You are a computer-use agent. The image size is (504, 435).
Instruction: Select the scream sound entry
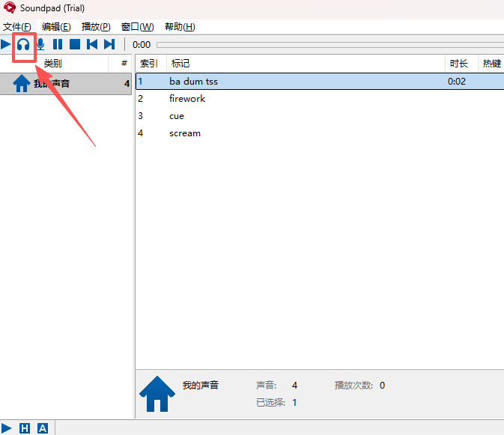click(185, 133)
